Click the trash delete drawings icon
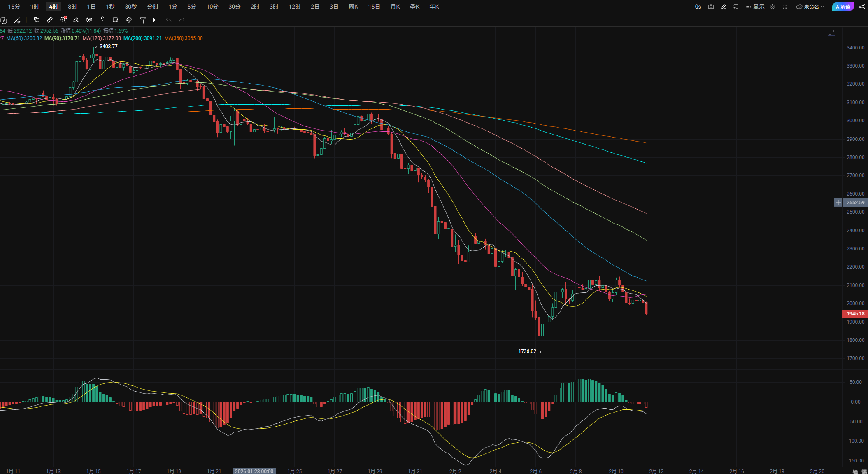The height and width of the screenshot is (474, 868). (x=155, y=20)
